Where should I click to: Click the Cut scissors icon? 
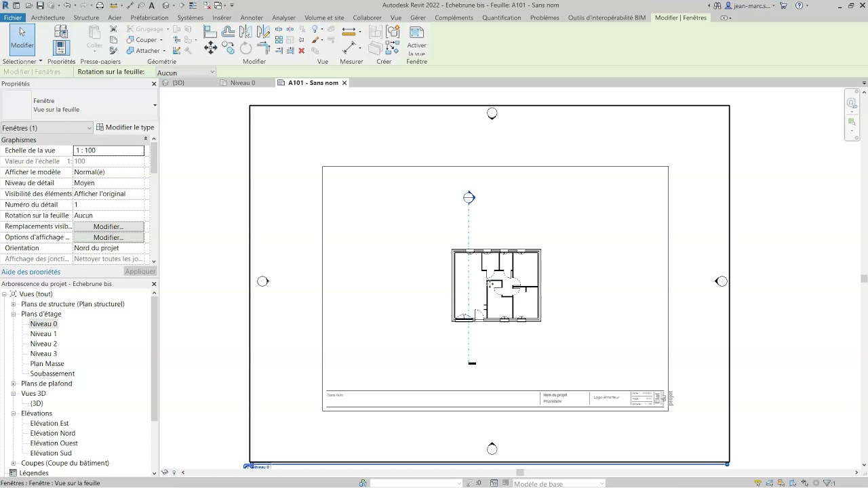point(113,29)
